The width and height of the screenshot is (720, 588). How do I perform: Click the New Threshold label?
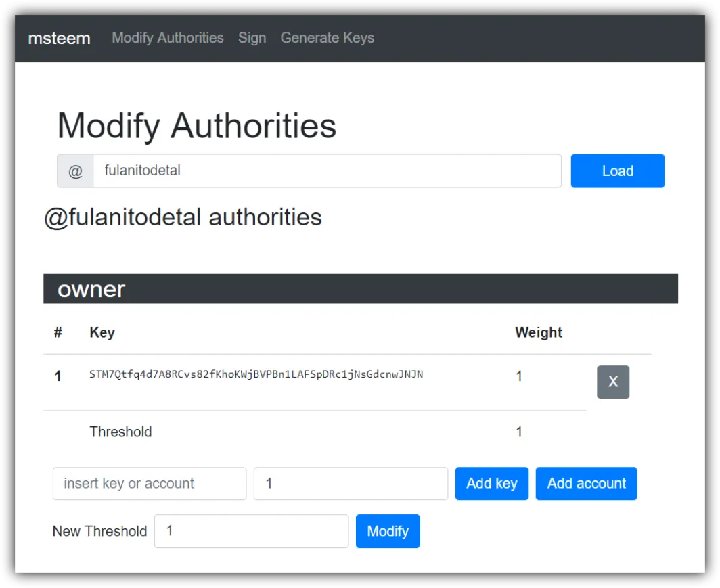tap(100, 531)
